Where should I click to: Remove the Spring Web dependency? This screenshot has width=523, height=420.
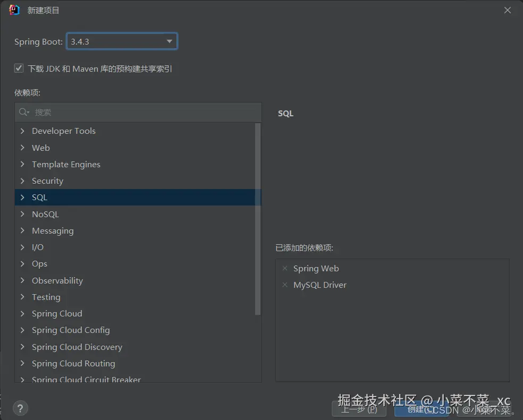(x=285, y=268)
